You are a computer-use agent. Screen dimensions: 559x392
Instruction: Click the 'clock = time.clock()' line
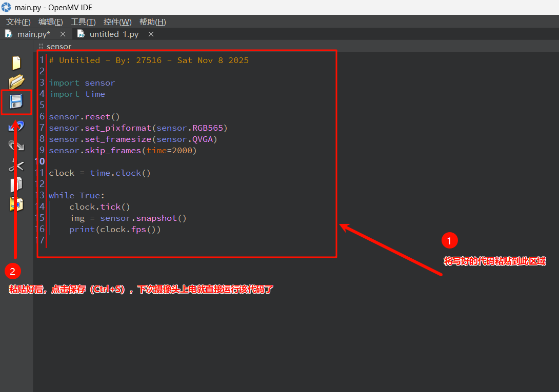coord(100,173)
